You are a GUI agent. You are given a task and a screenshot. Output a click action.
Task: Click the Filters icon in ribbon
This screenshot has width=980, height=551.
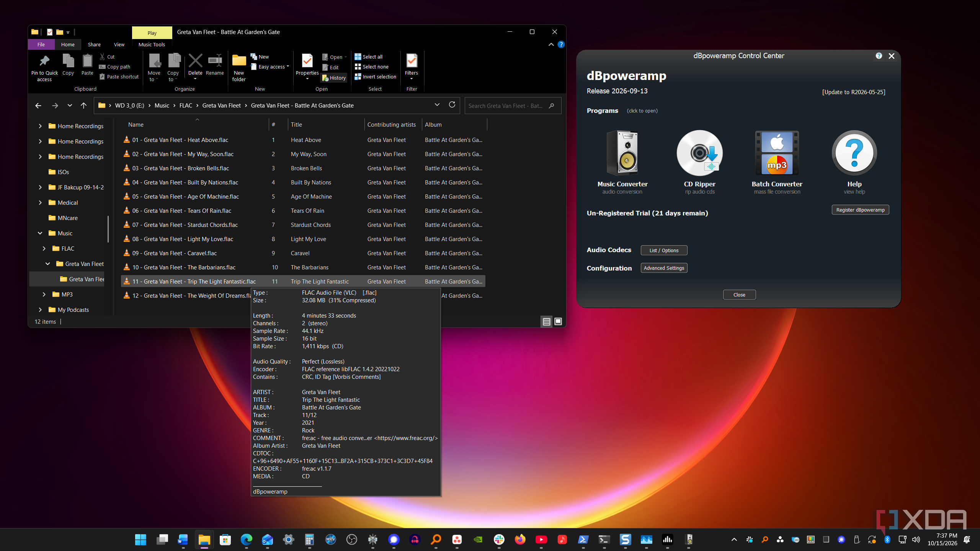(412, 61)
